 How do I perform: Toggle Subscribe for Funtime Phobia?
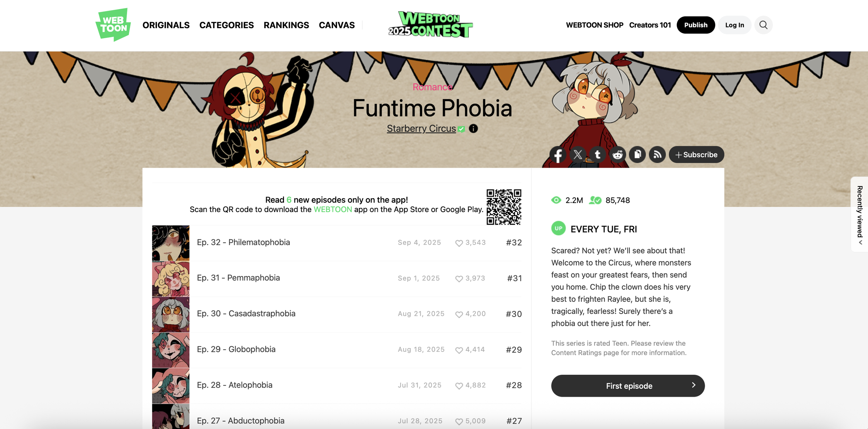(696, 155)
